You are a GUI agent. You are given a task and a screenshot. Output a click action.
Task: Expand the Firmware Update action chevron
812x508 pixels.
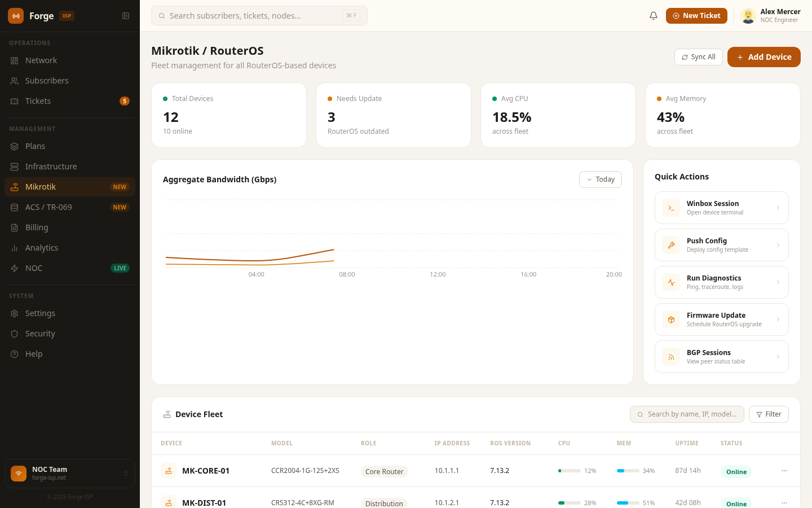pos(778,319)
